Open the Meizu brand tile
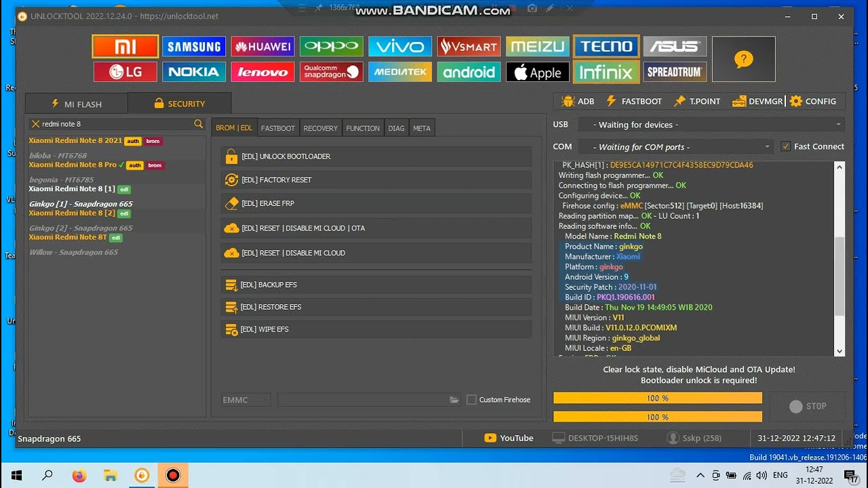 (x=537, y=46)
